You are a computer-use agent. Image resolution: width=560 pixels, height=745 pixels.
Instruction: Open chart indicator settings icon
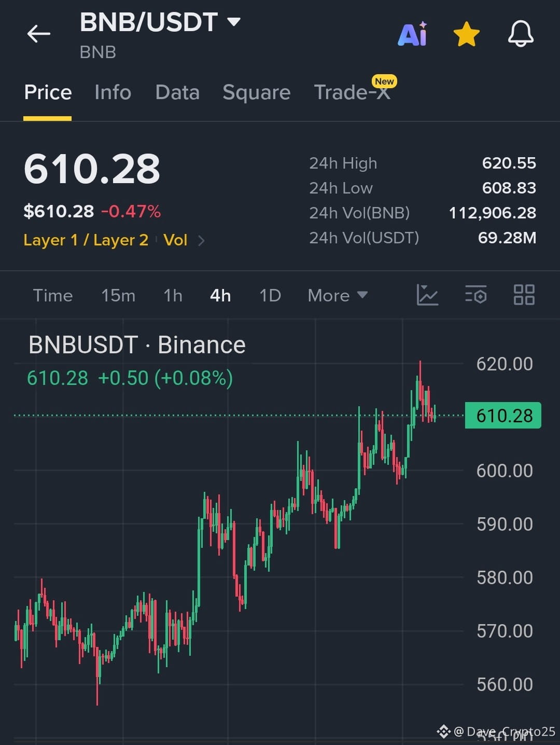coord(476,295)
